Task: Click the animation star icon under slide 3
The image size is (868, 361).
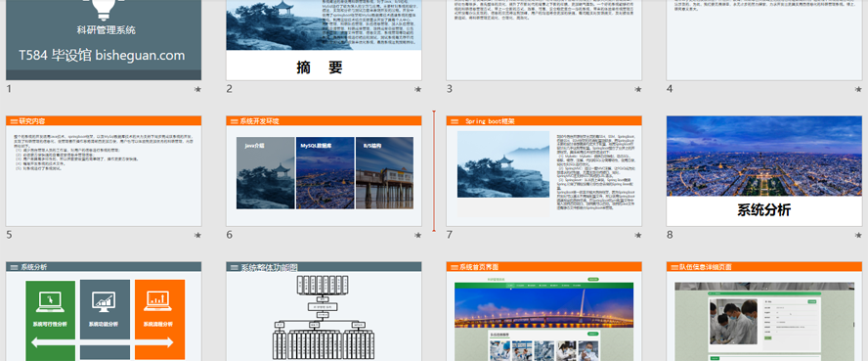Action: [638, 89]
